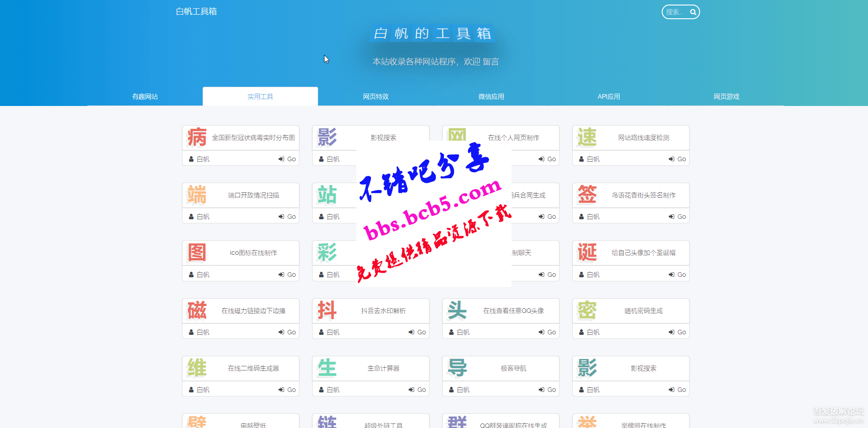Screen dimensions: 868x428
Task: Go to the 网页游戏 tab
Action: [x=727, y=96]
